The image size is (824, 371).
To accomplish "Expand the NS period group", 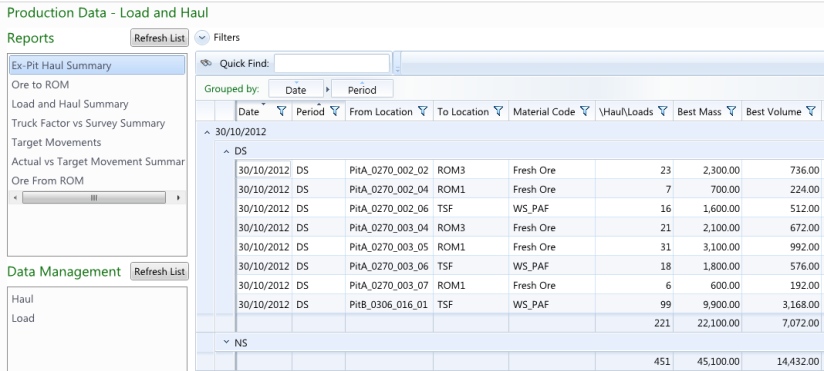I will (226, 343).
